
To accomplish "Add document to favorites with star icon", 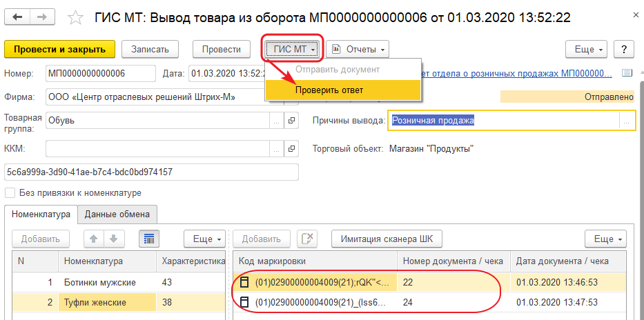I will (77, 17).
